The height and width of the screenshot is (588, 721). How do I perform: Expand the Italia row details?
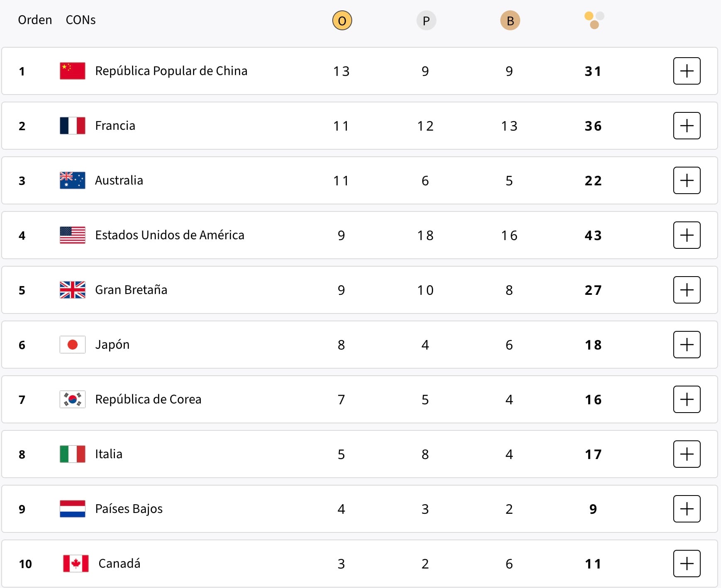687,454
